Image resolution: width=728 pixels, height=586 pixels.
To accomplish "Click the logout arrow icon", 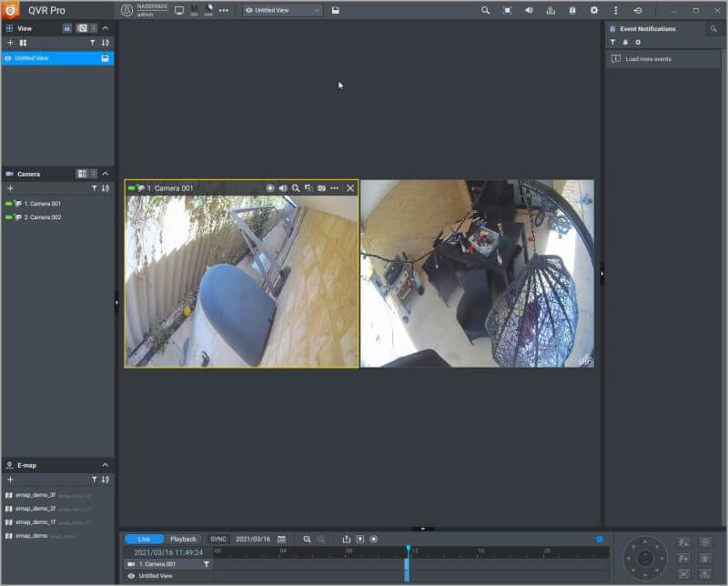I will (x=638, y=10).
